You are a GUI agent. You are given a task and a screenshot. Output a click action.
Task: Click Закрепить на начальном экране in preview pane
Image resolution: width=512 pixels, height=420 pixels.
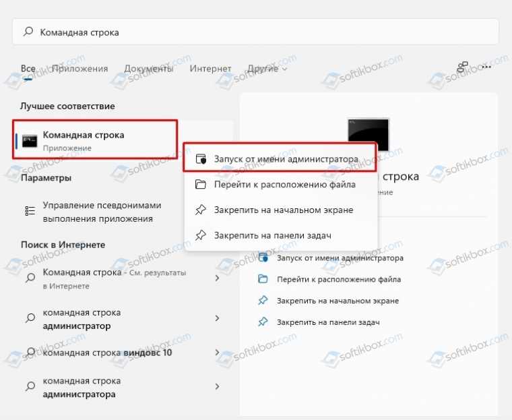pyautogui.click(x=338, y=301)
